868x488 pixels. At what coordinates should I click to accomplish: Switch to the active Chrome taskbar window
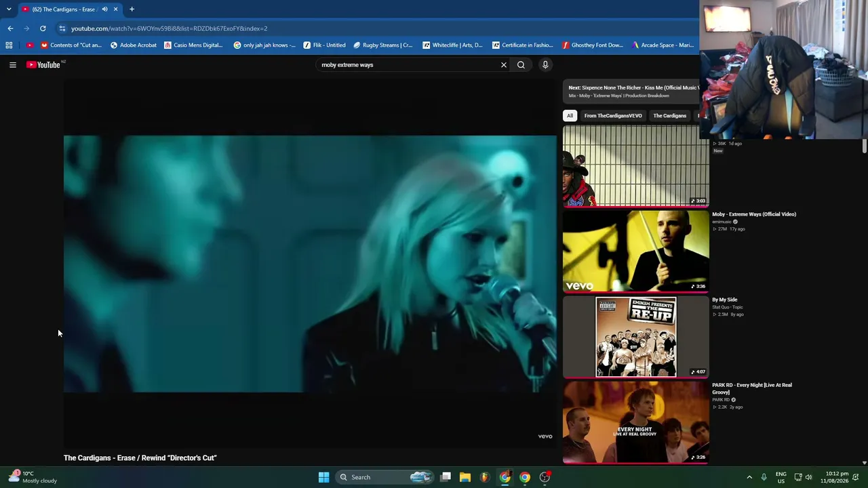pyautogui.click(x=505, y=477)
